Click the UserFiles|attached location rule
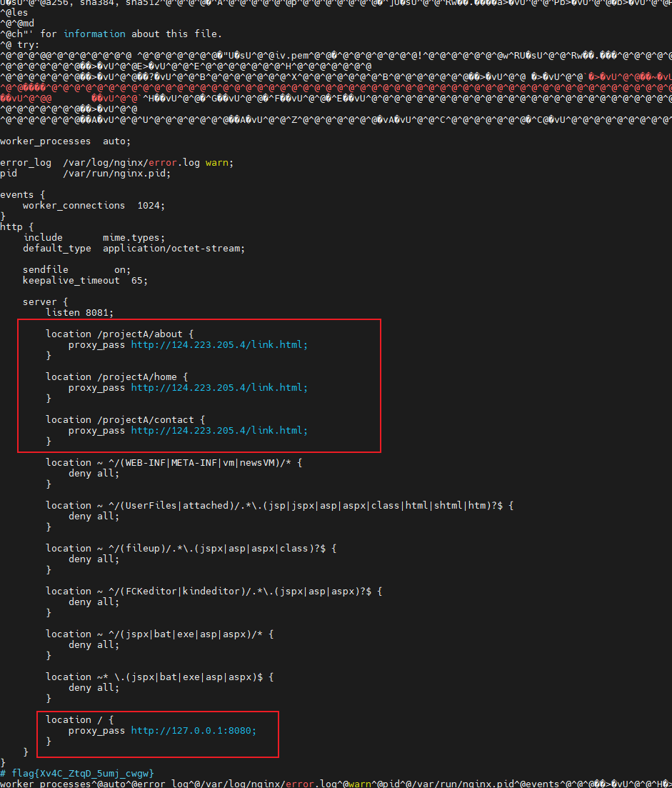Image resolution: width=672 pixels, height=788 pixels. (x=279, y=506)
